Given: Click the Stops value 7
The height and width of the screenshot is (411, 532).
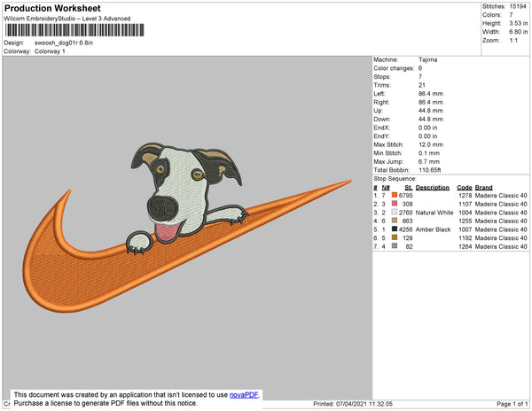Looking at the screenshot, I should point(420,76).
